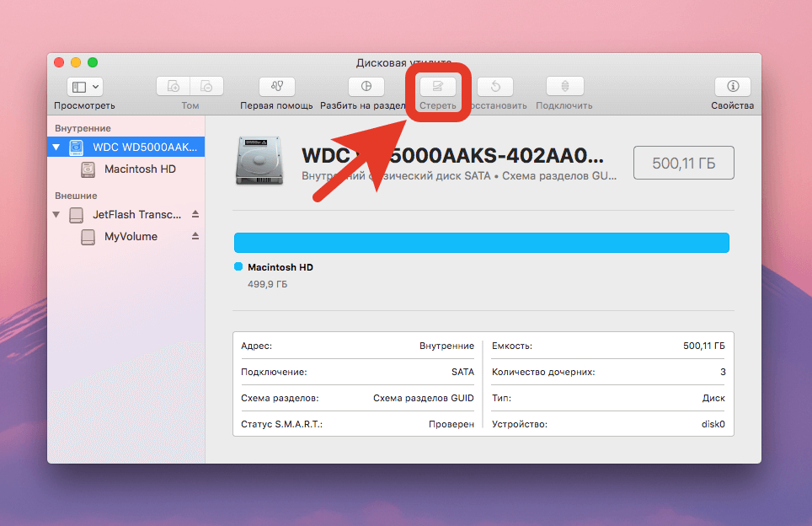Click the Внутренние sidebar heading

coord(83,128)
